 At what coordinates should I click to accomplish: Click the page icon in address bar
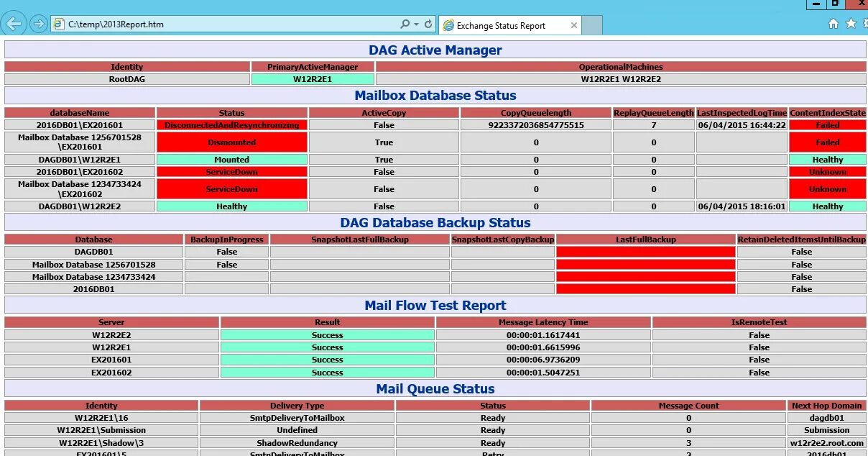[58, 24]
